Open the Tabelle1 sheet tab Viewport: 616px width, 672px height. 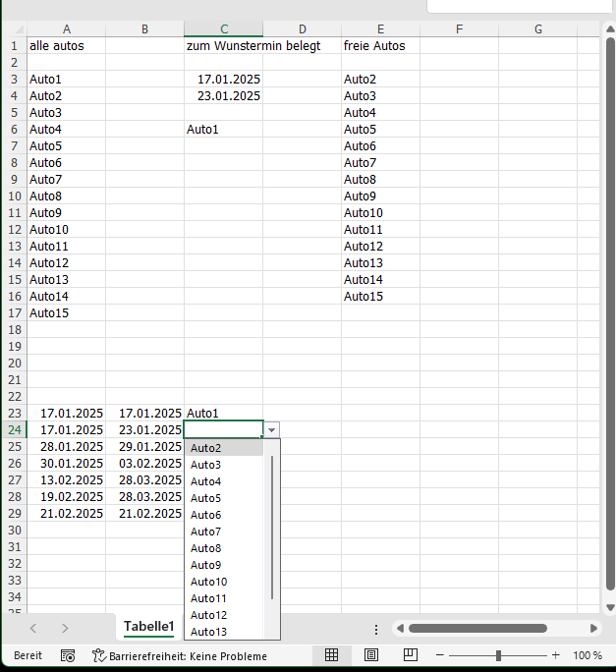[x=148, y=627]
